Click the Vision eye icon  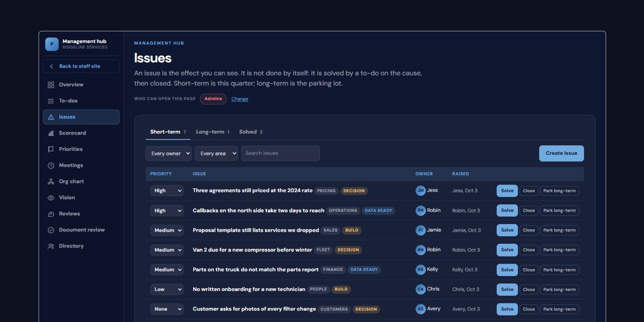click(51, 198)
